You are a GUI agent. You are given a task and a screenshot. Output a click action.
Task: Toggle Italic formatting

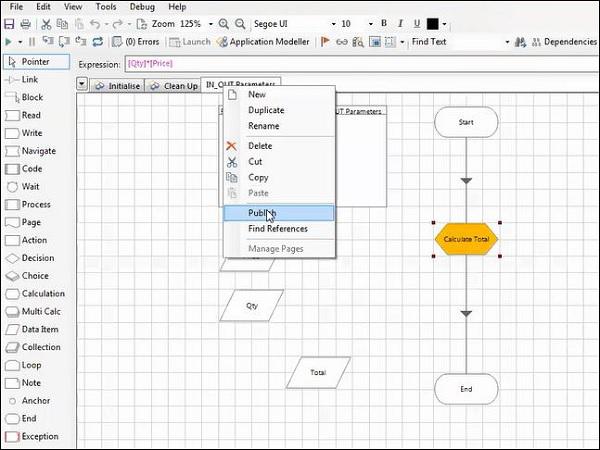(400, 24)
